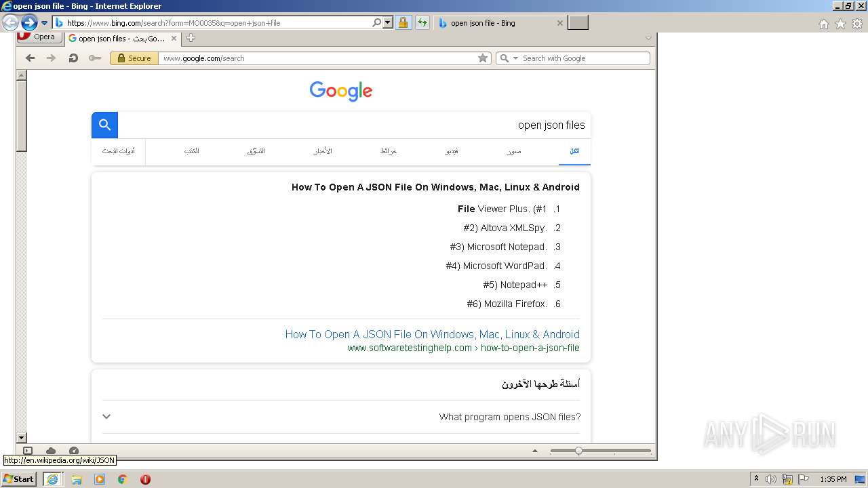The image size is (868, 488).
Task: Open the Windows Start menu
Action: click(x=18, y=479)
